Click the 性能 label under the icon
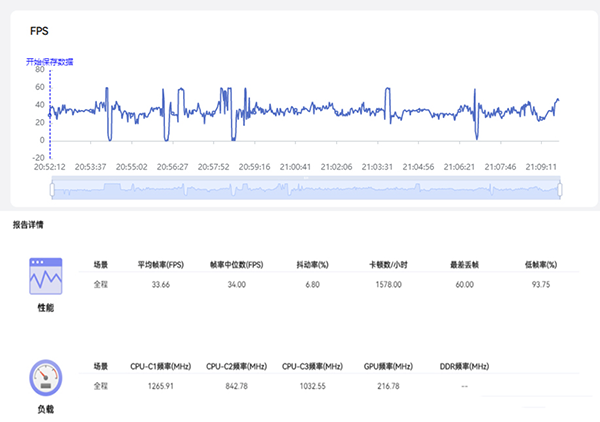The width and height of the screenshot is (600, 422). pyautogui.click(x=45, y=308)
